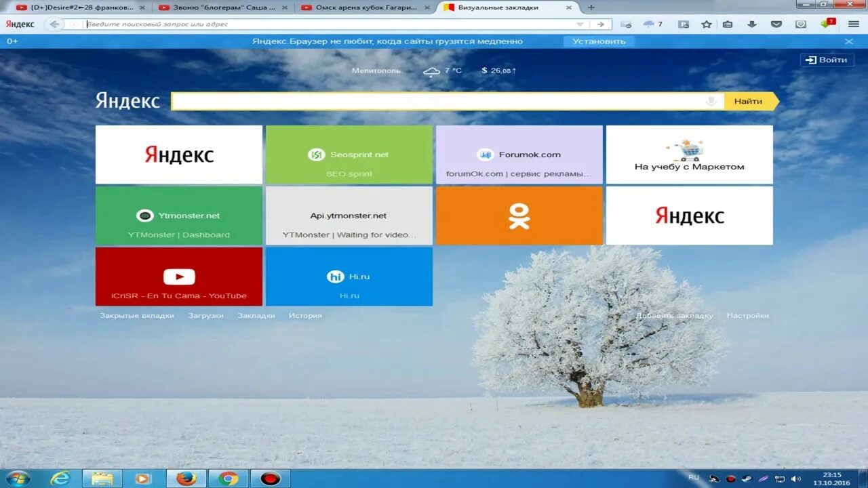This screenshot has width=868, height=488.
Task: Click the Яндекс logo left of address bar
Action: click(20, 24)
